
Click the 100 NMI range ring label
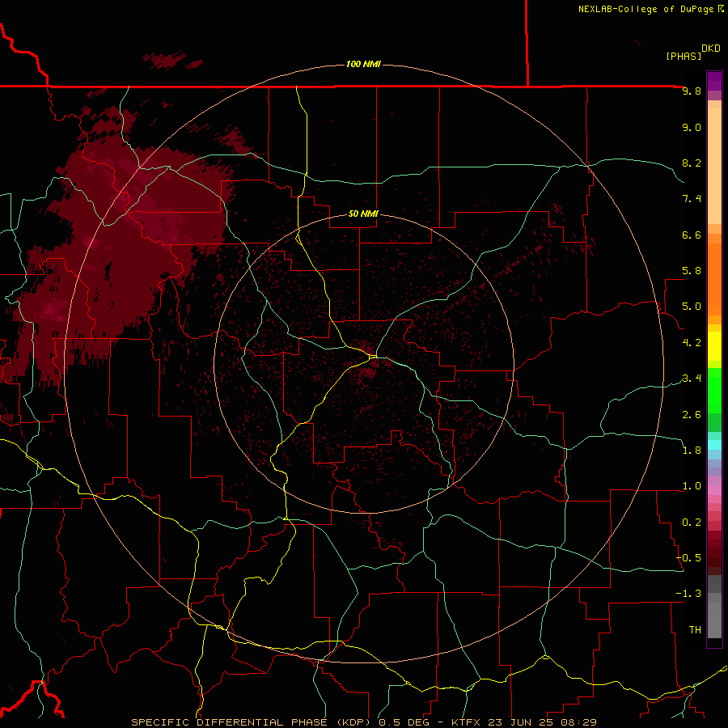363,64
